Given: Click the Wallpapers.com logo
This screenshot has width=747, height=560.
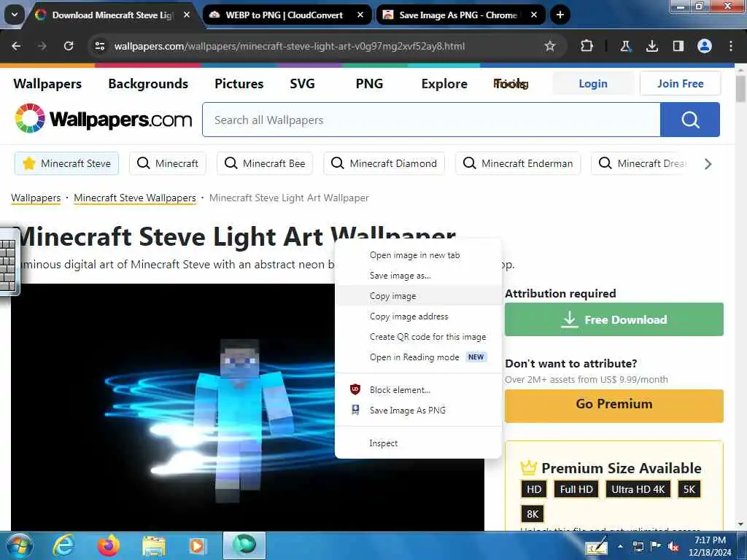Looking at the screenshot, I should point(103,119).
